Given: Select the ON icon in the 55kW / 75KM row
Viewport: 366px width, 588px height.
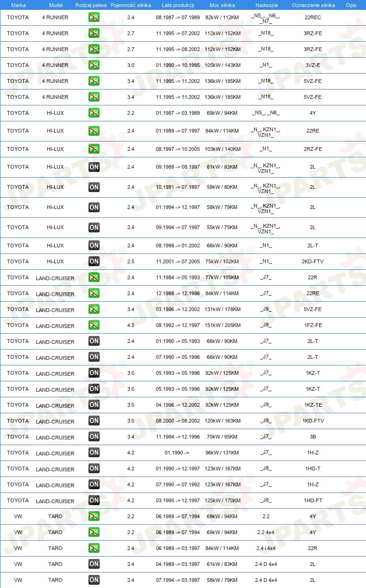Looking at the screenshot, I should 94,227.
